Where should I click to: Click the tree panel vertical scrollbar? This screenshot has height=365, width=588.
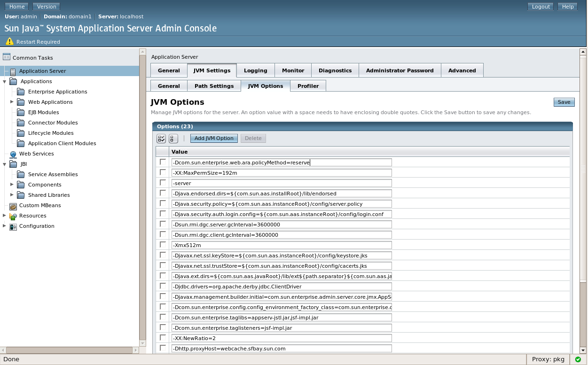143,197
